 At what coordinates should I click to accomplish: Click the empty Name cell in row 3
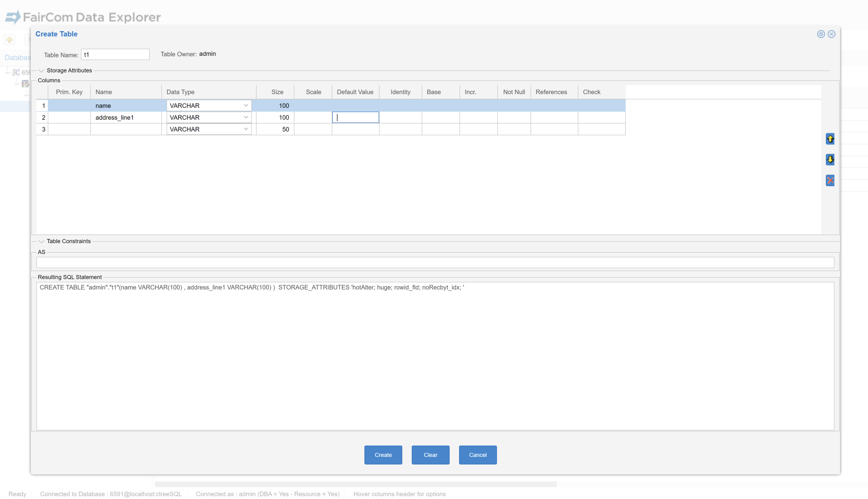click(x=126, y=129)
